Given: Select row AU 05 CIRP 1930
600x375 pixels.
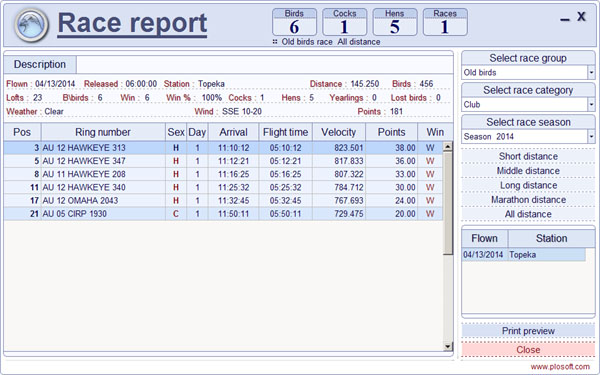Looking at the screenshot, I should 223,214.
